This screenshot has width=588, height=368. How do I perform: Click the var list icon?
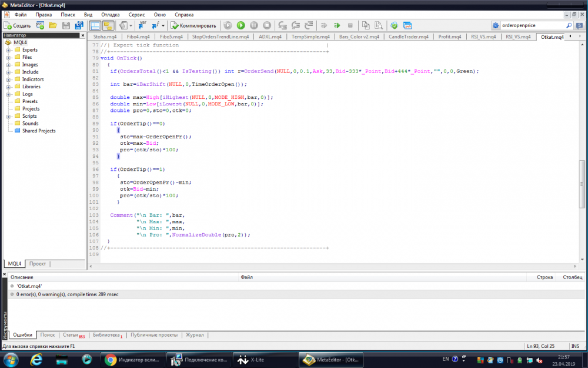(x=142, y=25)
